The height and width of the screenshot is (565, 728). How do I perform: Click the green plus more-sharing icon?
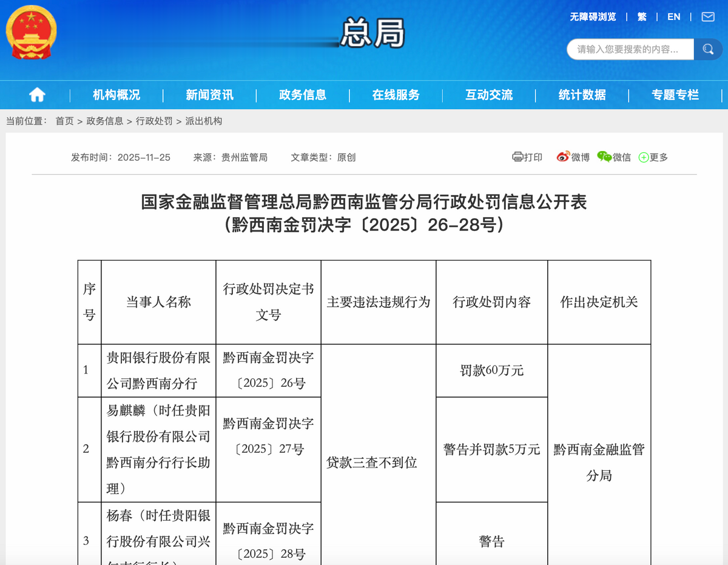click(644, 158)
